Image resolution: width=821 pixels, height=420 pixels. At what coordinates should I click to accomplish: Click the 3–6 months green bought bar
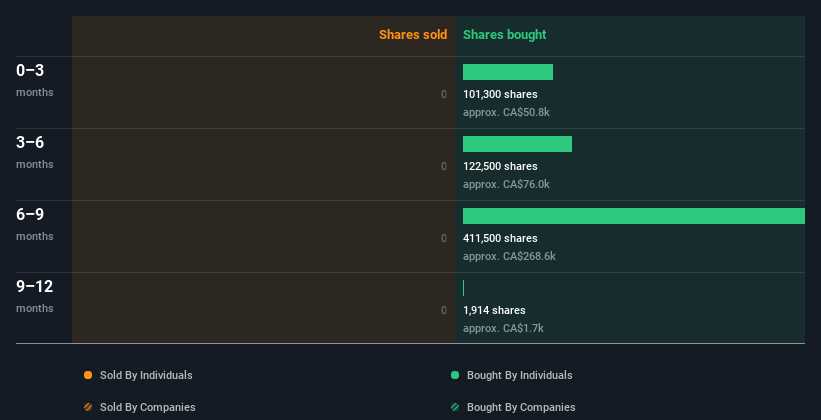(x=517, y=144)
